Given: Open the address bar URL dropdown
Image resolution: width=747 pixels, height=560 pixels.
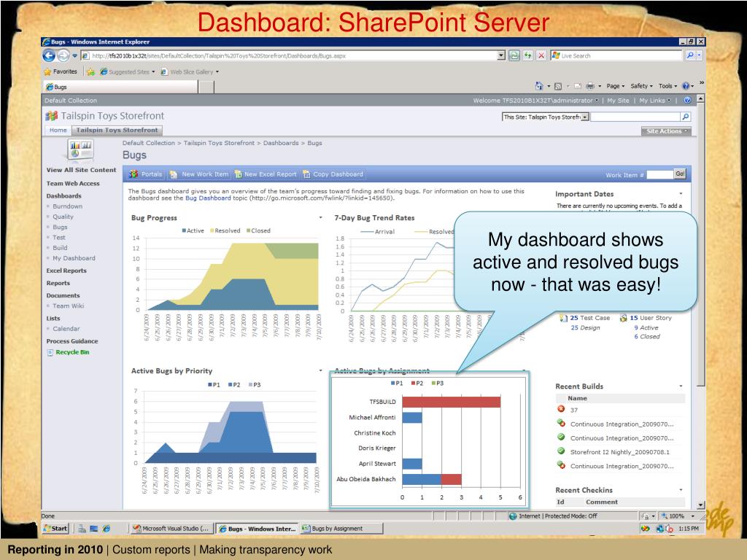Looking at the screenshot, I should point(501,55).
